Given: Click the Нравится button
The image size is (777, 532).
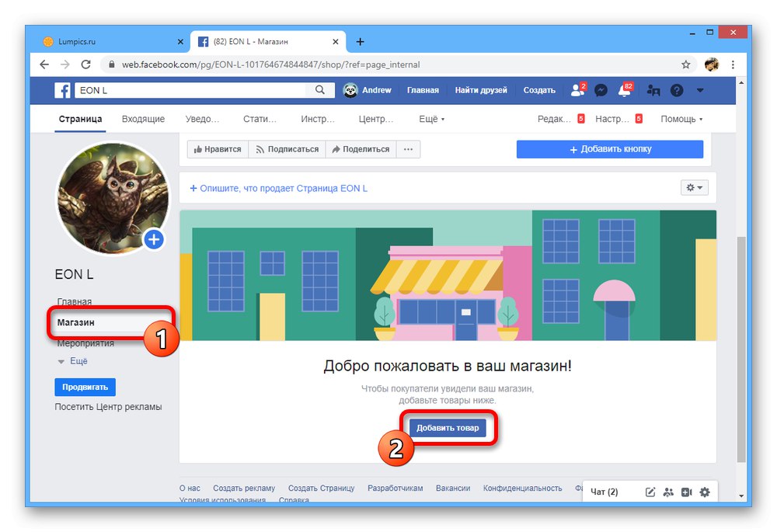Looking at the screenshot, I should 218,149.
